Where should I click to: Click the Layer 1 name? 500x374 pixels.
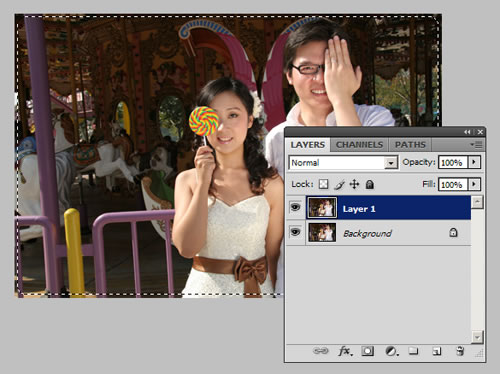[x=359, y=209]
